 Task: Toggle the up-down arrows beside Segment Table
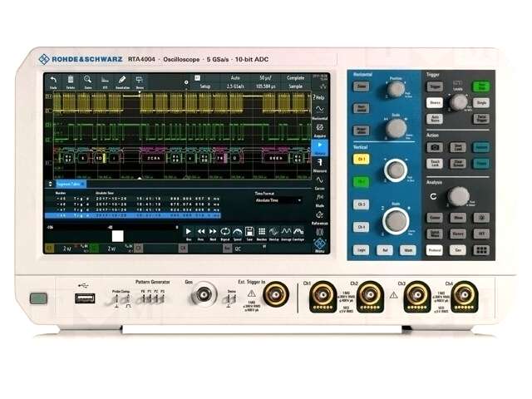50,184
